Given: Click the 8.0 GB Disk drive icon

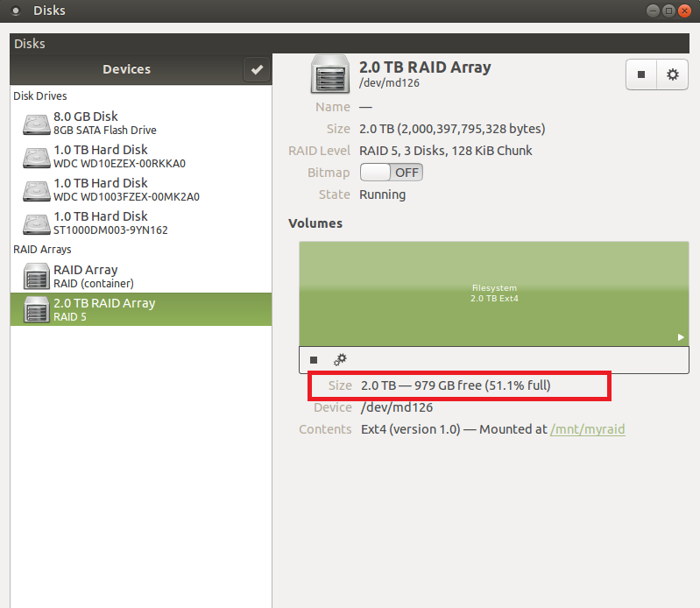Looking at the screenshot, I should pyautogui.click(x=37, y=124).
